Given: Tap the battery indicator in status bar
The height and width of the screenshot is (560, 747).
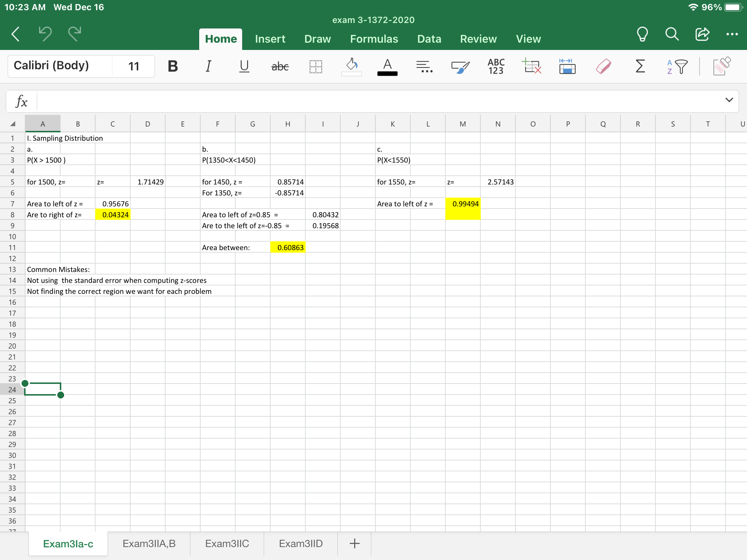Looking at the screenshot, I should 734,7.
